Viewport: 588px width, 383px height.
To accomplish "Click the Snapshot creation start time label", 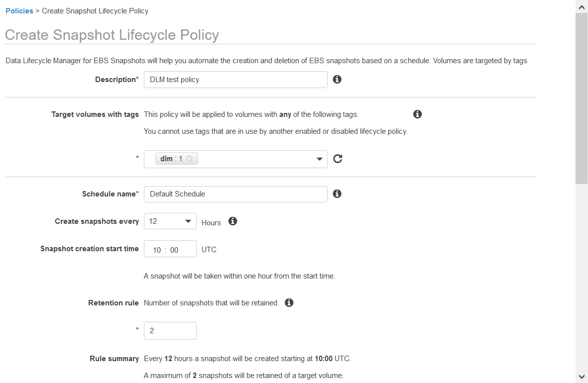I will click(89, 249).
